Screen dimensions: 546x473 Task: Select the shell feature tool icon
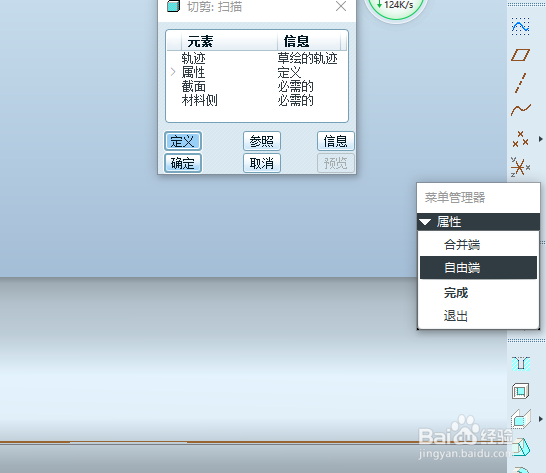click(521, 391)
